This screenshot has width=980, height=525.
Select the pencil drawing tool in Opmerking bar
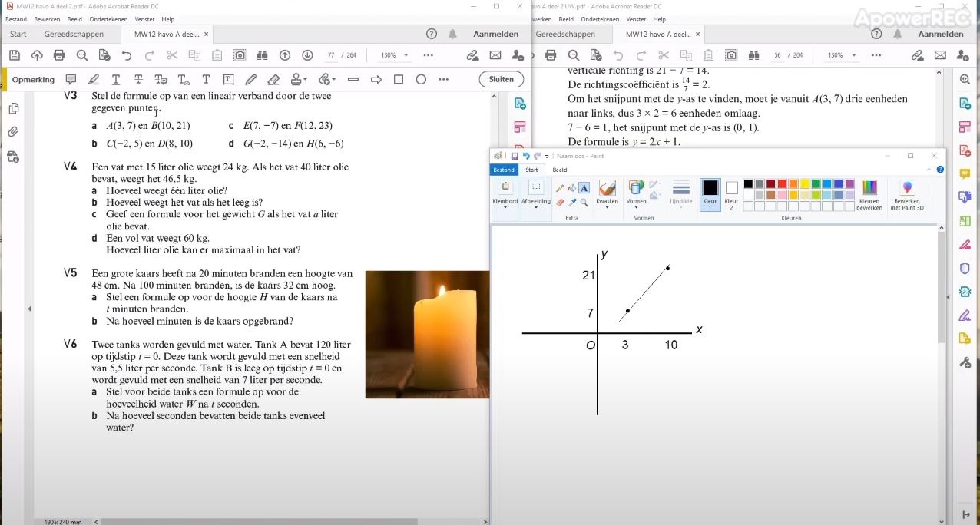coord(250,79)
